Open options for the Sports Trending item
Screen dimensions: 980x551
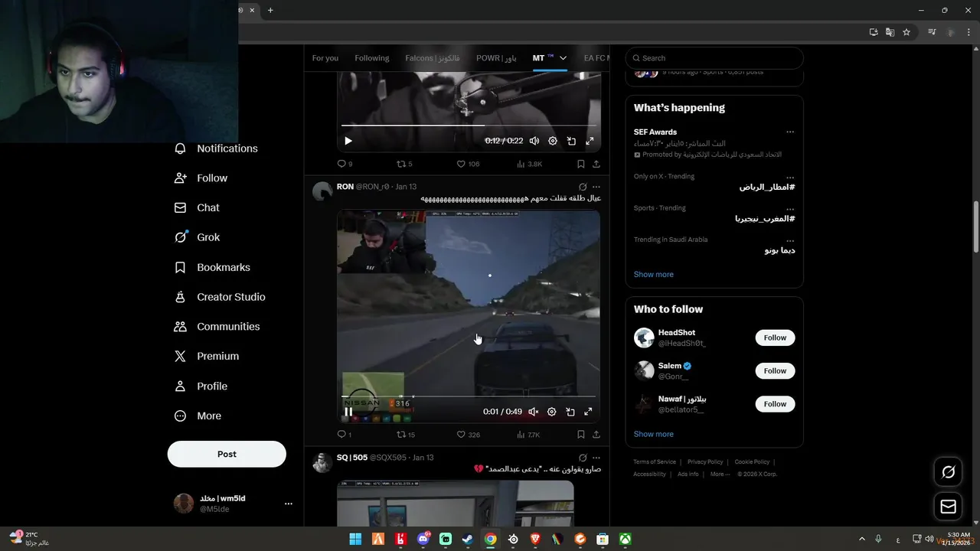(x=790, y=208)
